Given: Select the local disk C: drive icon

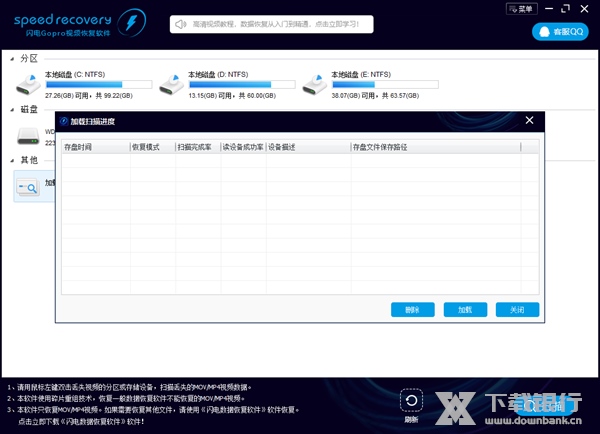Looking at the screenshot, I should [28, 85].
